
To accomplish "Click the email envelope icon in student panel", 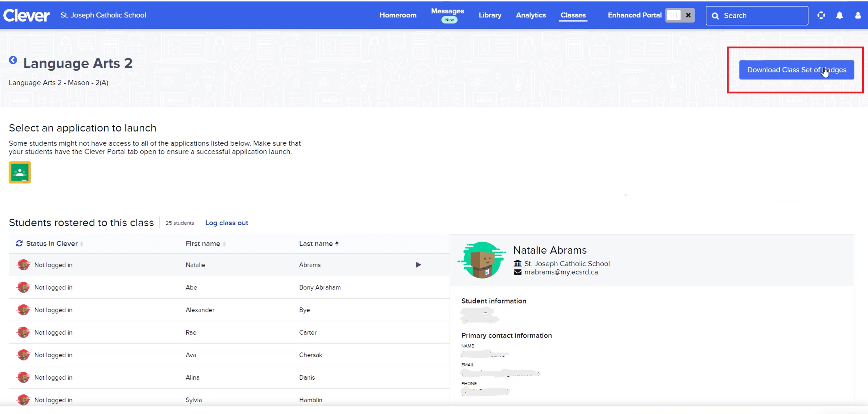I will tap(518, 272).
